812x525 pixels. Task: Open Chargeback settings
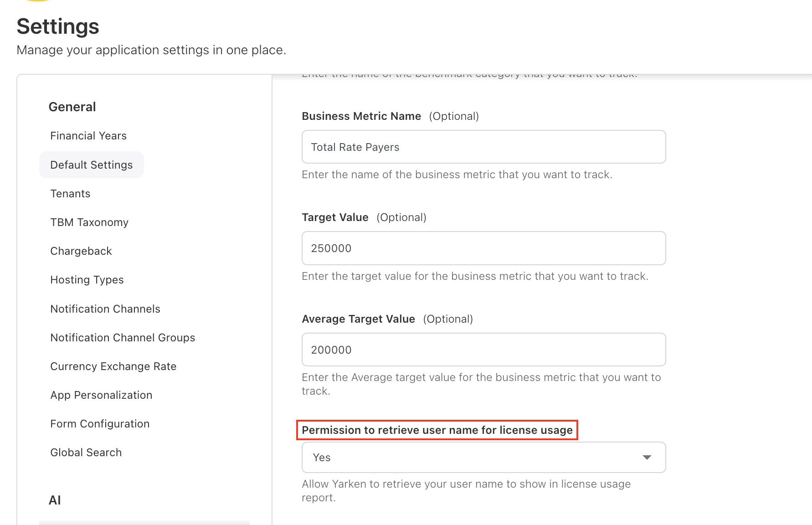pos(81,251)
